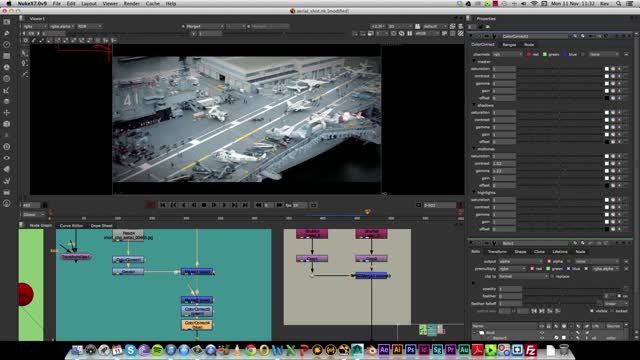Viewport: 640px width, 360px height.
Task: Open the Render menu
Action: tap(131, 3)
